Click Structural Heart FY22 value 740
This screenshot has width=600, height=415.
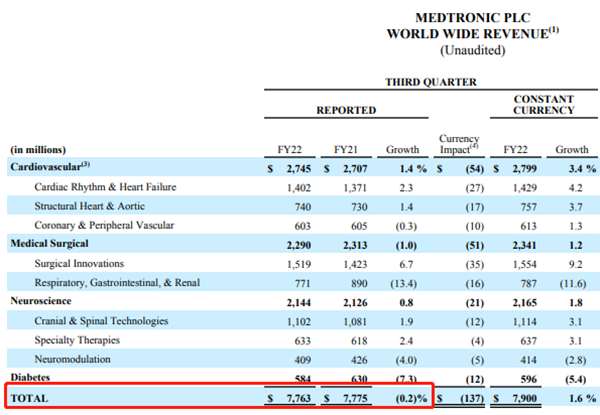[x=303, y=207]
